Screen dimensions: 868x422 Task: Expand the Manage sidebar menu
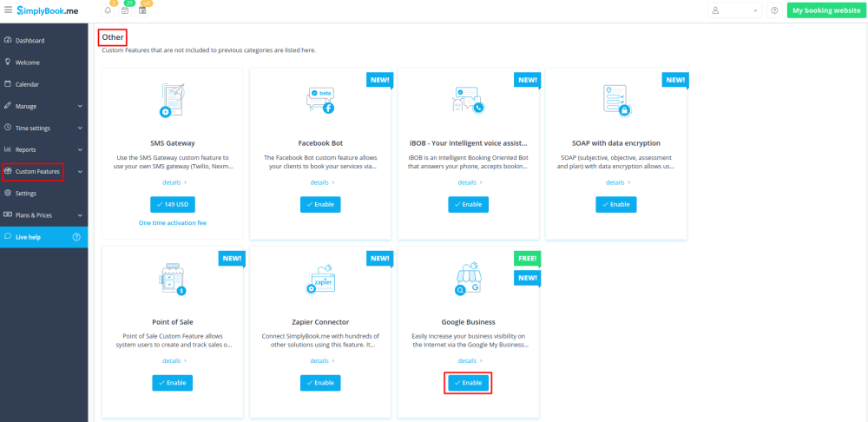43,106
